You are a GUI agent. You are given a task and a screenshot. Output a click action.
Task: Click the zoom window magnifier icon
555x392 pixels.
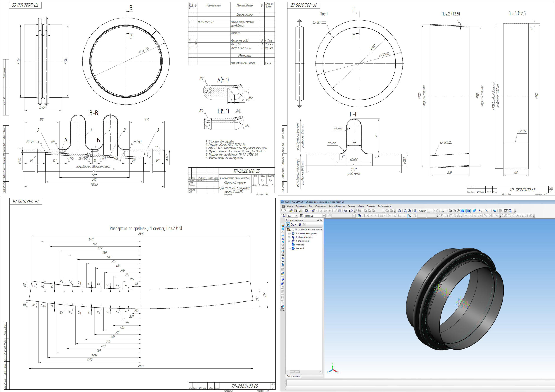(x=406, y=211)
